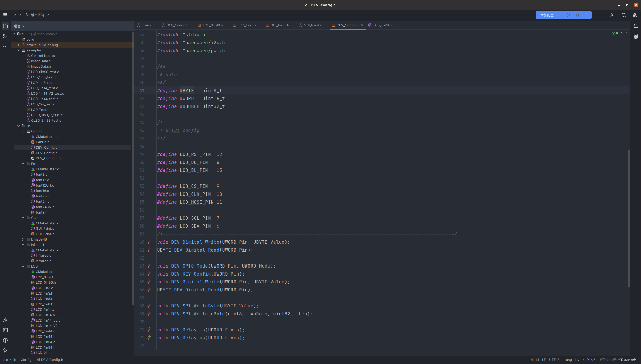Open the main hamburger menu

tap(5, 15)
